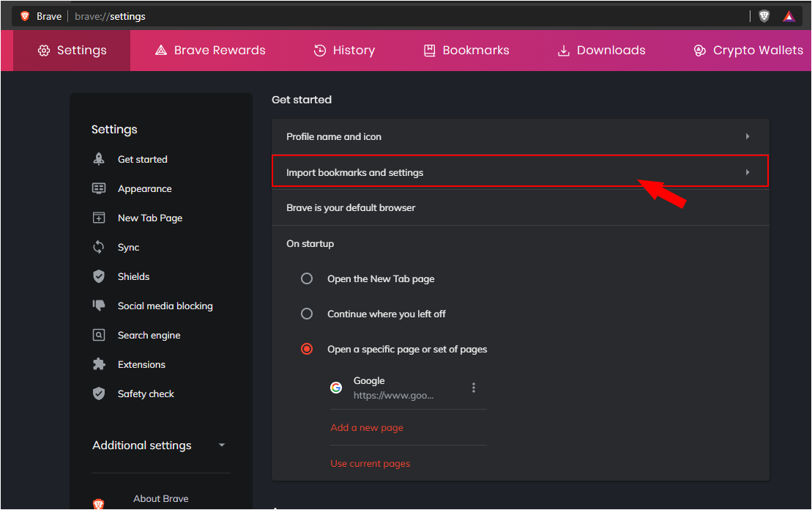
Task: Click the Brave lion icon beside About Brave
Action: [x=98, y=503]
